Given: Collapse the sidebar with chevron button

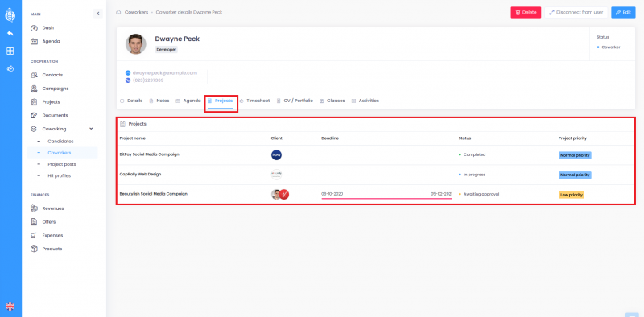Looking at the screenshot, I should [x=98, y=14].
